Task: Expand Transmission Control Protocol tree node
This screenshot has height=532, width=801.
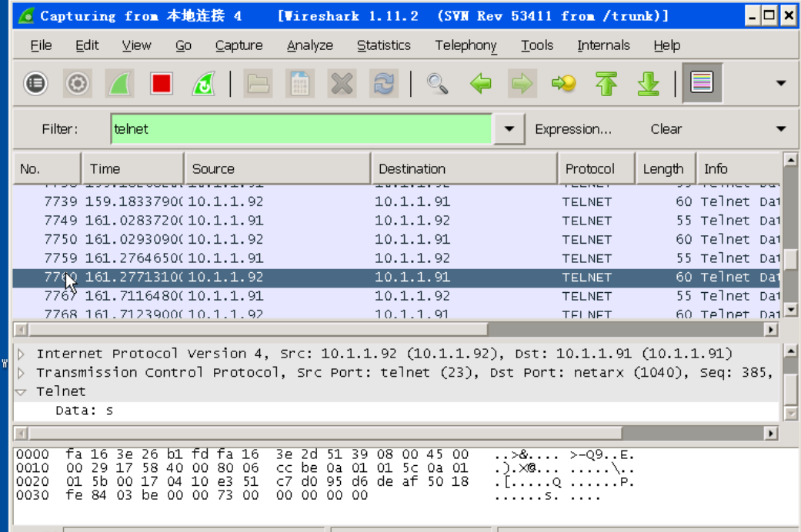Action: 21,373
